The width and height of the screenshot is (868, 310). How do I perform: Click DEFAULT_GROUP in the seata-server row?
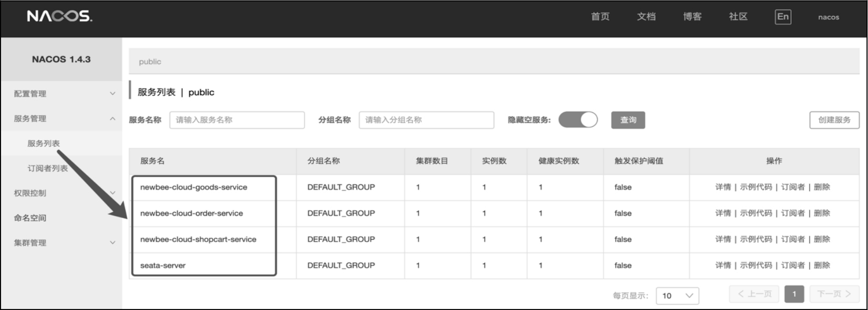coord(341,265)
